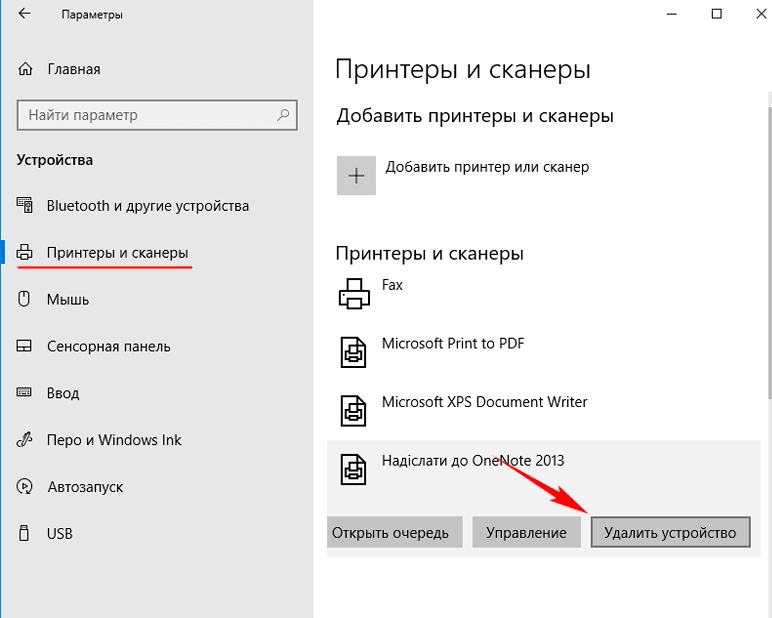Image resolution: width=772 pixels, height=618 pixels.
Task: Click the Управление button
Action: [526, 532]
